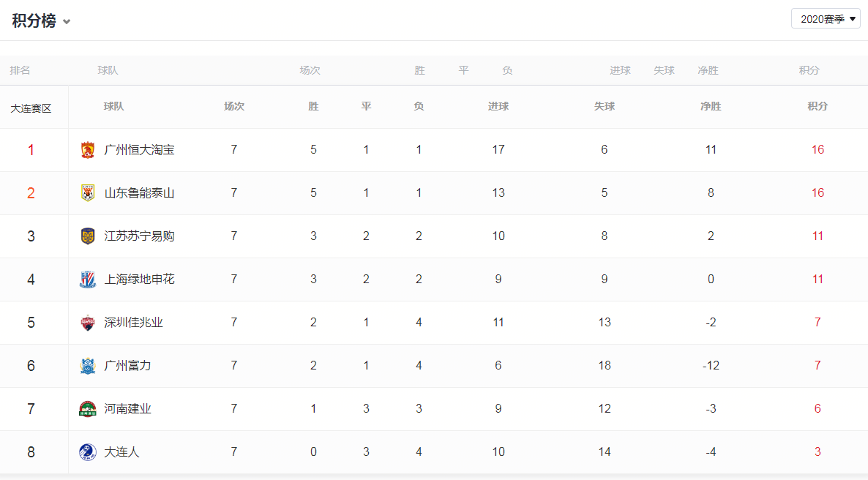Open the 2020赛季 season dropdown
This screenshot has width=868, height=480.
click(x=826, y=19)
